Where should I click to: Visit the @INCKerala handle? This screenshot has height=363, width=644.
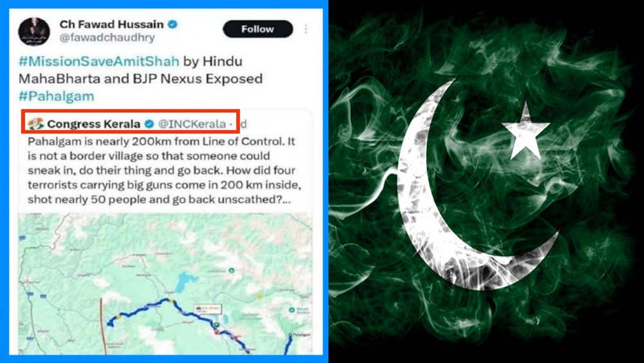[192, 124]
